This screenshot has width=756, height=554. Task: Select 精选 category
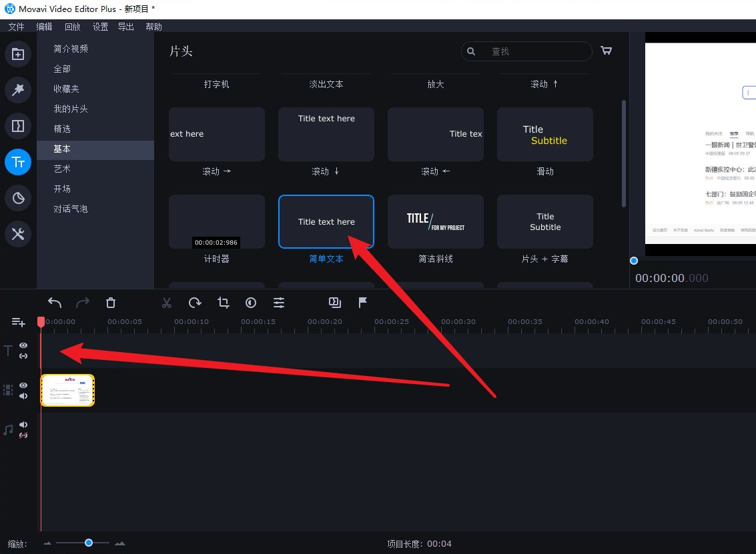(95, 129)
